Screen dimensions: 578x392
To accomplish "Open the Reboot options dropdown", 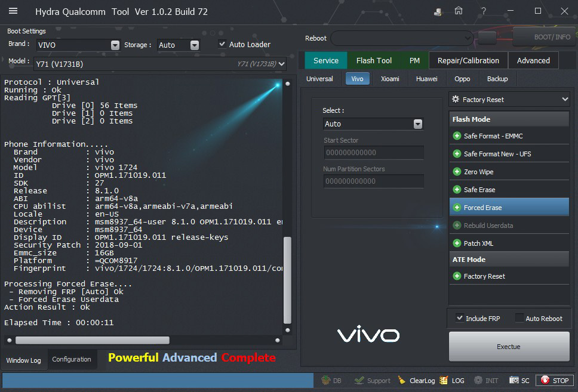I will (402, 38).
